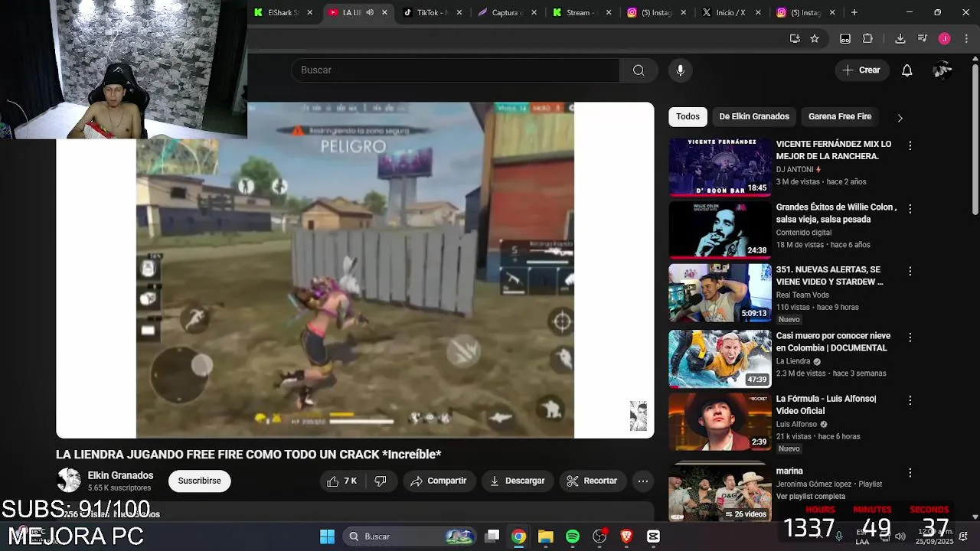Open the YouTube account avatar menu
The image size is (980, 551).
942,70
